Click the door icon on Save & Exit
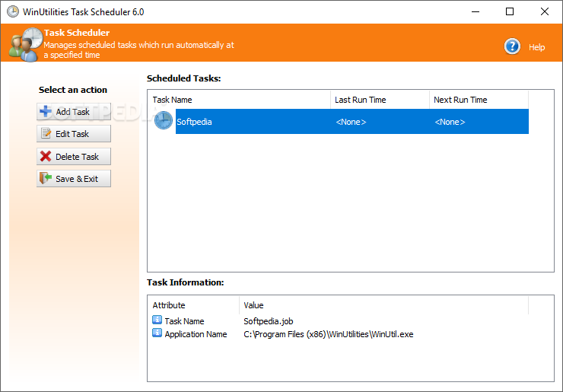 click(46, 178)
